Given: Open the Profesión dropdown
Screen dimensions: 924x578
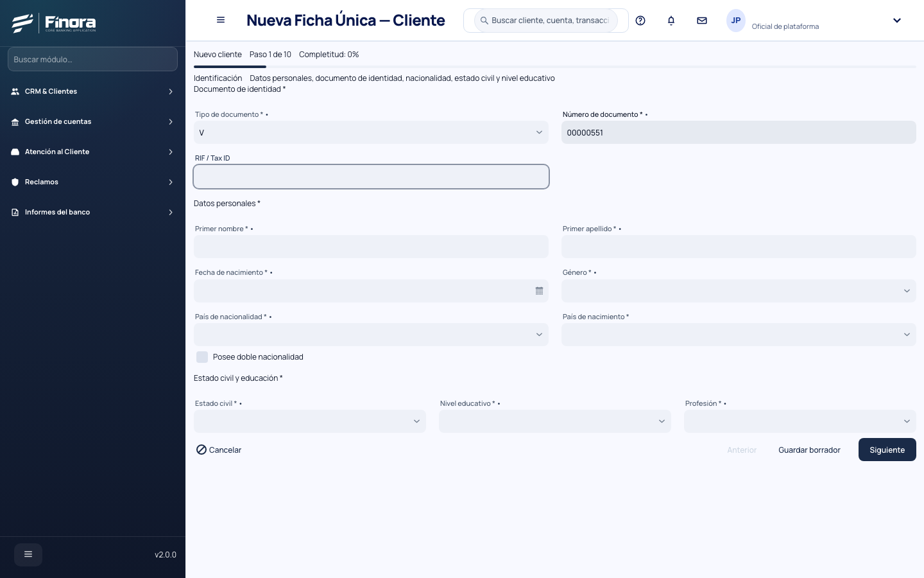Looking at the screenshot, I should pyautogui.click(x=800, y=421).
